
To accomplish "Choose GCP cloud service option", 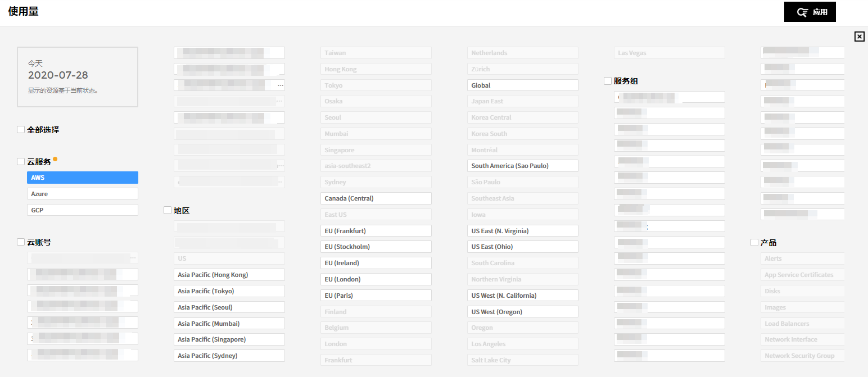I will [x=82, y=210].
